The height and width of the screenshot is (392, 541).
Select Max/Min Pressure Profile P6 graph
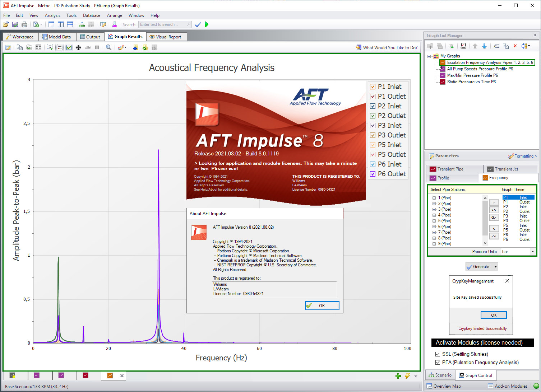pyautogui.click(x=472, y=75)
